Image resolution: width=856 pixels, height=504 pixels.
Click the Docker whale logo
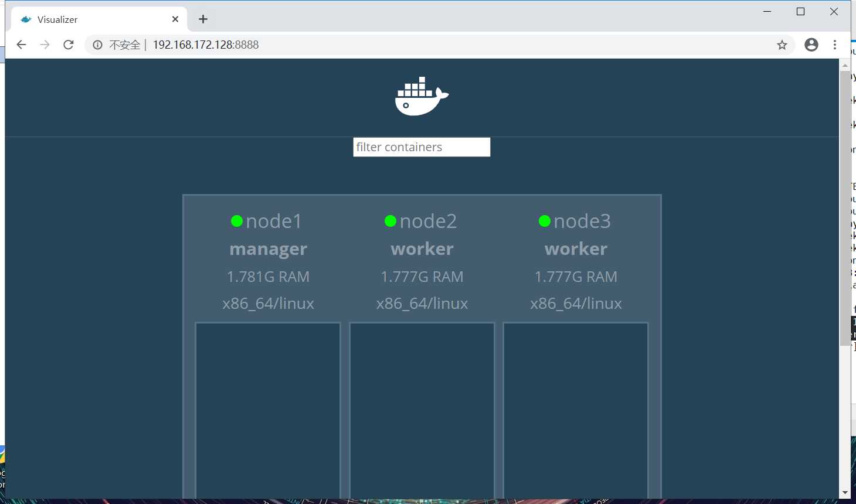(422, 96)
